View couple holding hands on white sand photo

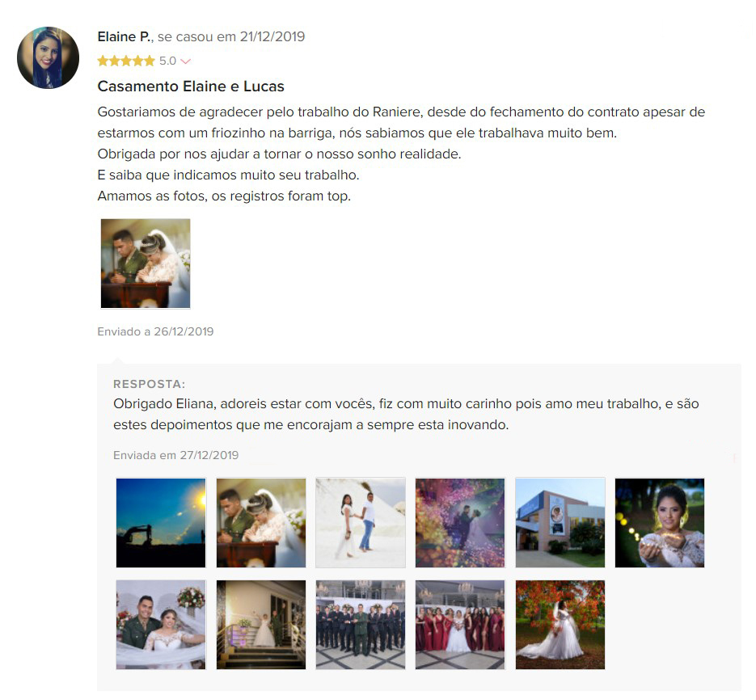tap(361, 523)
